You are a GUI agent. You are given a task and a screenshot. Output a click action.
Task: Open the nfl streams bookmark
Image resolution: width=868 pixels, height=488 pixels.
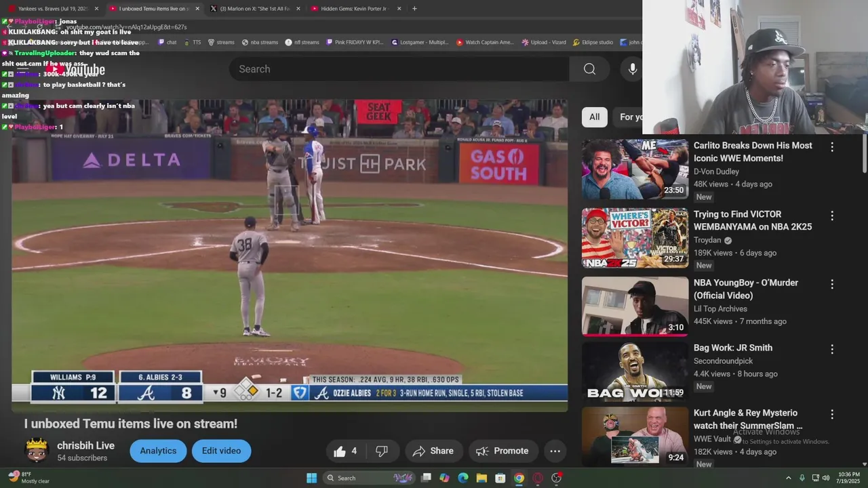302,42
